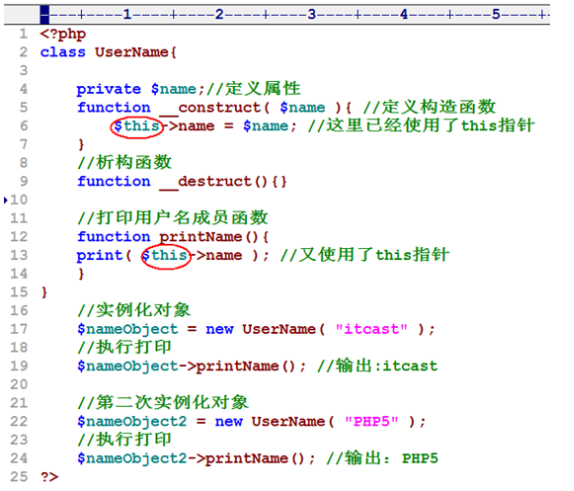
Task: Click 'printName(){' on line 12
Action: 214,237
